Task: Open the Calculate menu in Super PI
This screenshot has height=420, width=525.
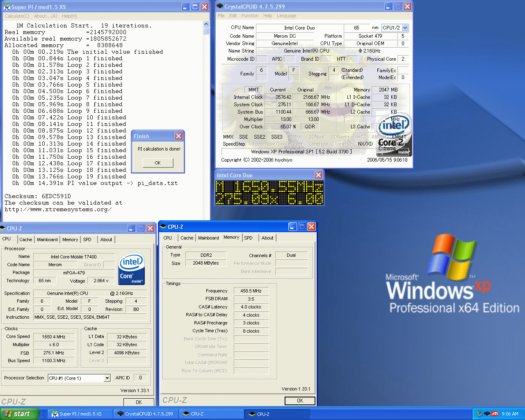Action: coord(17,16)
